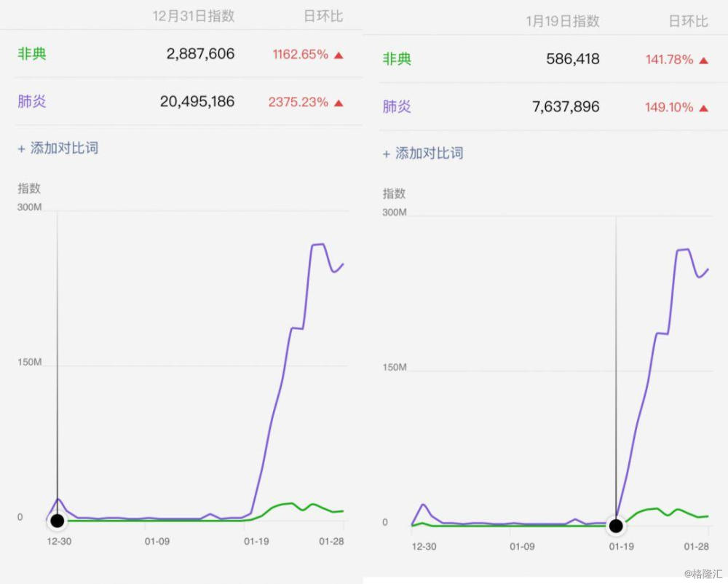This screenshot has width=728, height=584.
Task: Click the 2375.23% daily change value
Action: click(x=298, y=102)
